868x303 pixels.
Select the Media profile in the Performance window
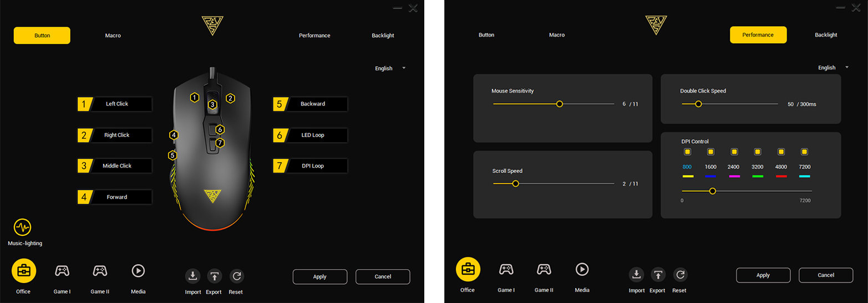point(582,270)
